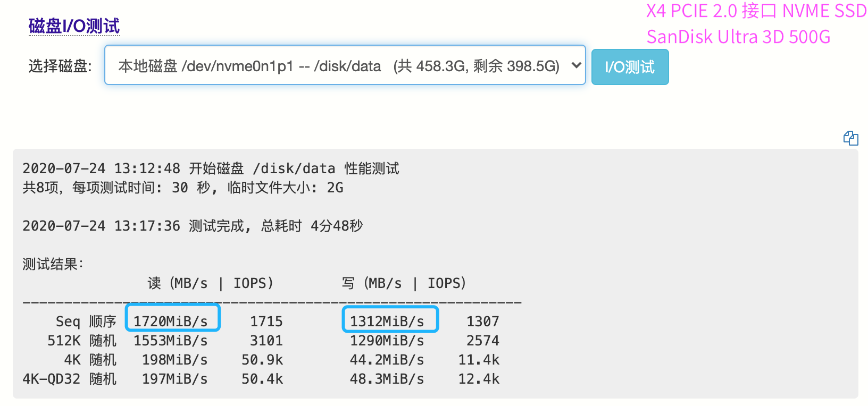868x406 pixels.
Task: Select the 1312MiB/s sequential write value
Action: (x=387, y=322)
